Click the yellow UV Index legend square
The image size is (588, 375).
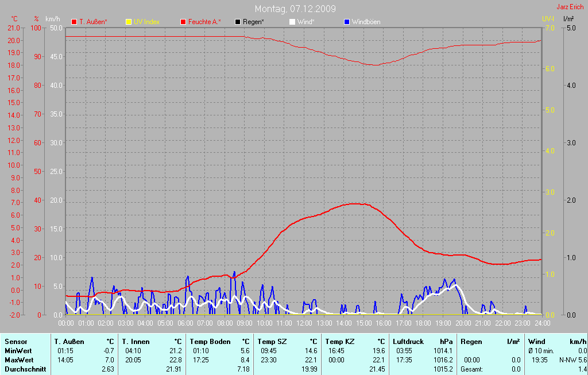[128, 22]
